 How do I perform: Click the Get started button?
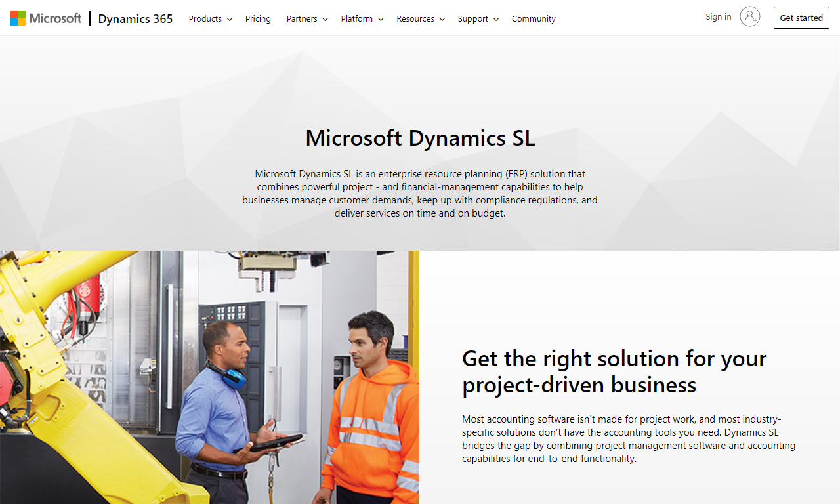coord(801,18)
